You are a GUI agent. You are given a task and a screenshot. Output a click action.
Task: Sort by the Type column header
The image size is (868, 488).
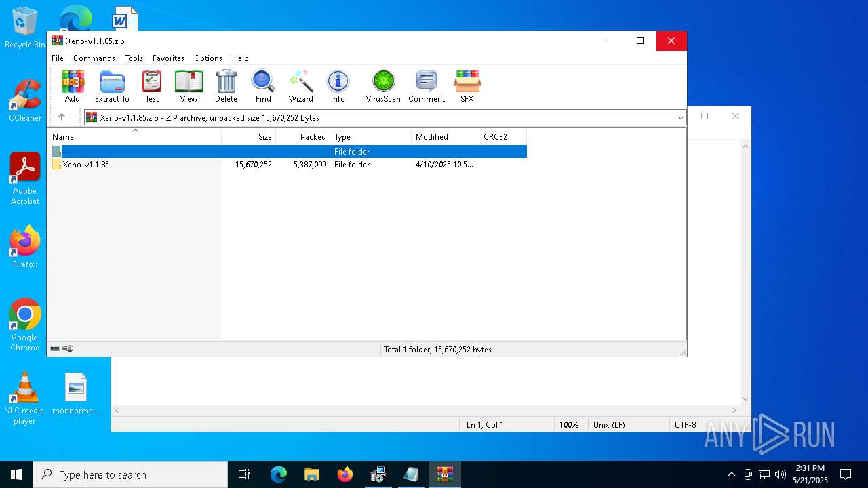tap(371, 137)
